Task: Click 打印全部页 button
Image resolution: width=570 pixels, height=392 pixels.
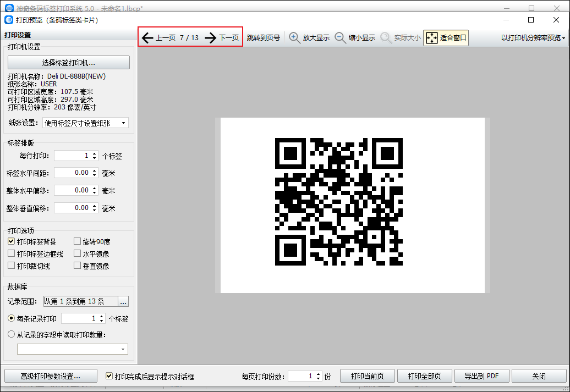Action: tap(425, 376)
